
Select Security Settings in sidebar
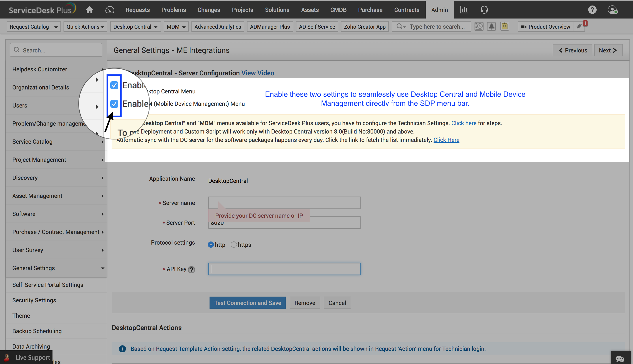click(x=34, y=300)
